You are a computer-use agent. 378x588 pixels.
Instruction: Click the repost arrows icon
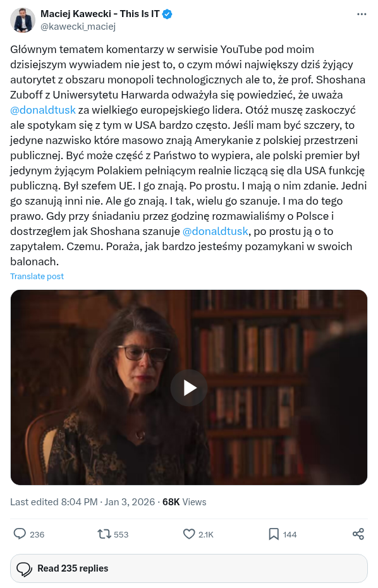[104, 534]
